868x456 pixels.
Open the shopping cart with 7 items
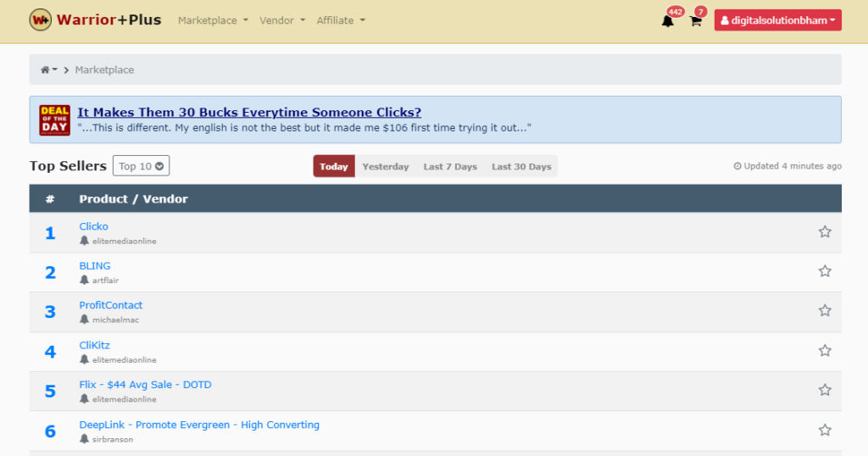coord(696,21)
